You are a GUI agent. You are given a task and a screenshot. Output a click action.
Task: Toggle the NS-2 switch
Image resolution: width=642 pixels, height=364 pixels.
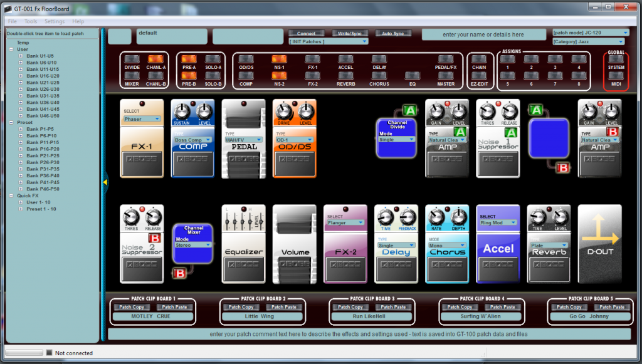click(279, 76)
